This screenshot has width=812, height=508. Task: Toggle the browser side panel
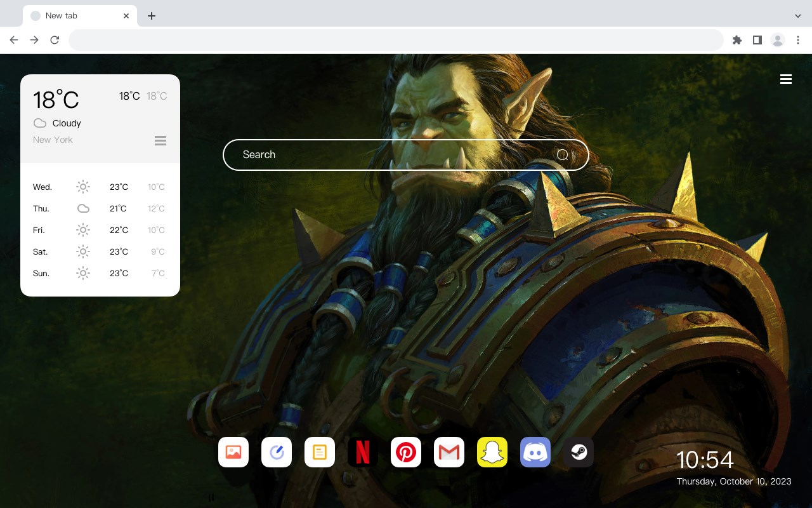757,40
